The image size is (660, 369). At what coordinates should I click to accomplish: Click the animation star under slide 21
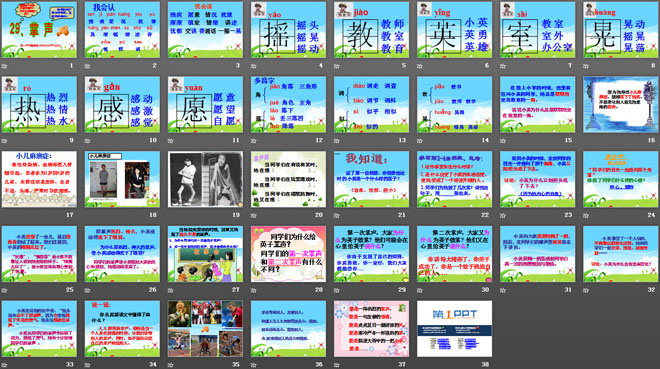pos(337,215)
